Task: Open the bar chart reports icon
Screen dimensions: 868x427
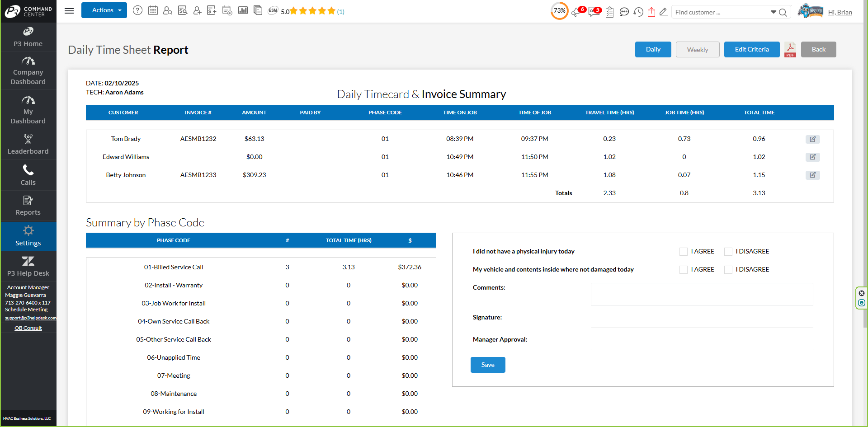Action: [x=243, y=10]
